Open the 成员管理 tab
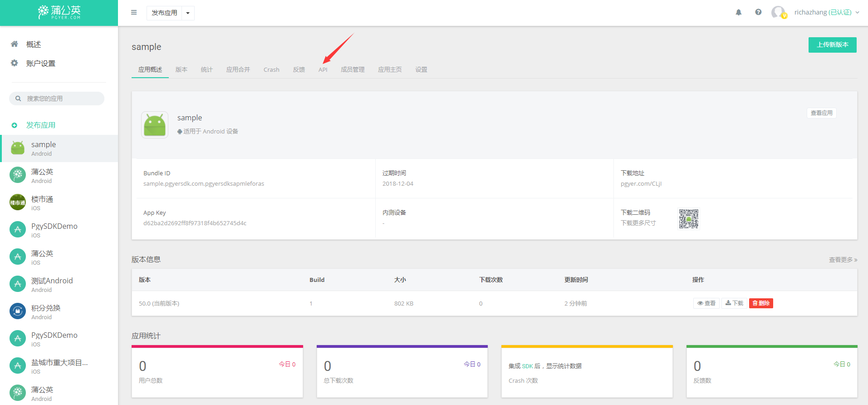The width and height of the screenshot is (868, 405). point(353,69)
